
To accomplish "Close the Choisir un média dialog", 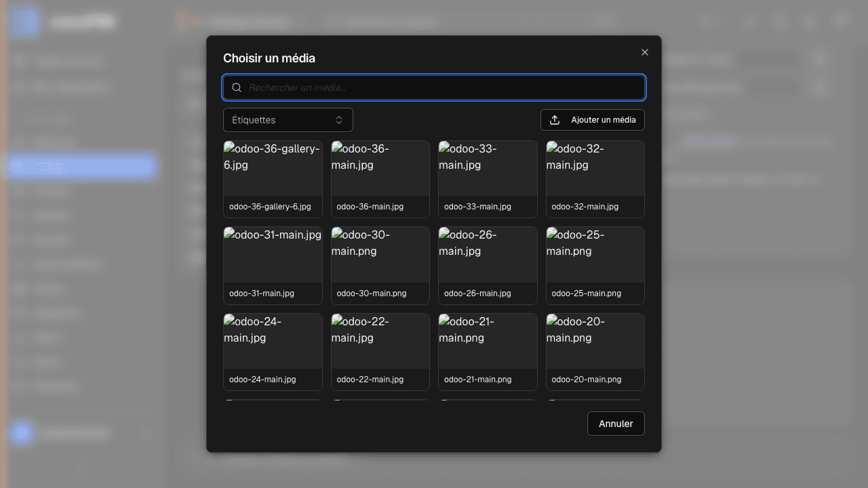I will 645,52.
